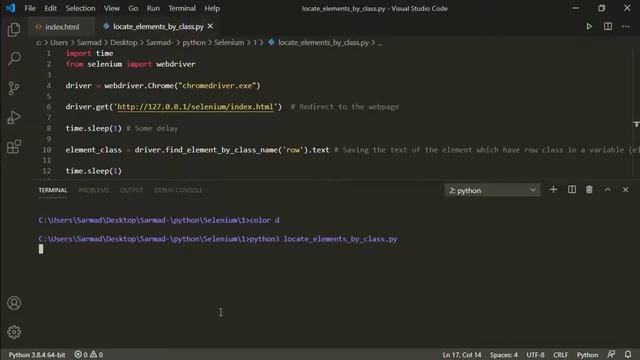
Task: Close the locate_elements_by_class.py tab
Action: click(x=210, y=27)
